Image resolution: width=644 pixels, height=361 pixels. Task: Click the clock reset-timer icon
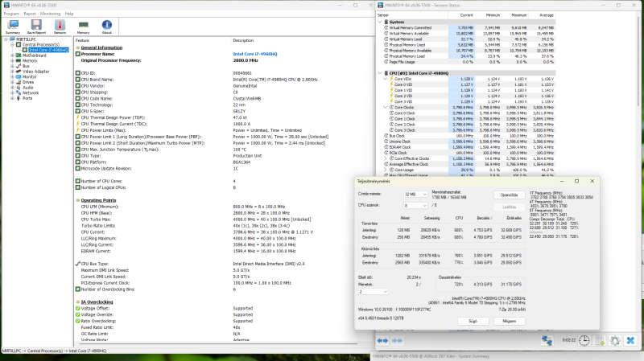pyautogui.click(x=584, y=340)
